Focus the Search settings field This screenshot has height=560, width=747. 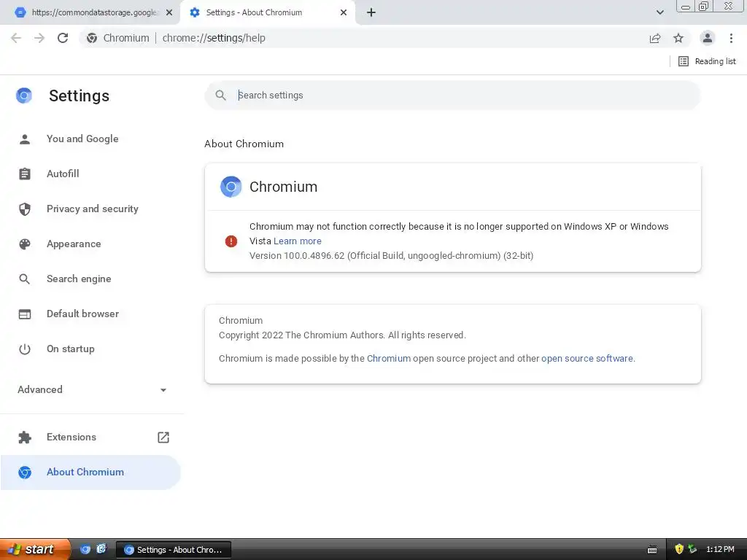(x=452, y=96)
